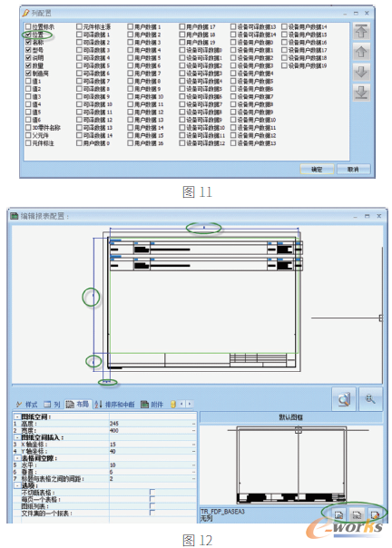The height and width of the screenshot is (548, 392).
Task: Collapse the 图纸空间 section
Action: pyautogui.click(x=16, y=417)
